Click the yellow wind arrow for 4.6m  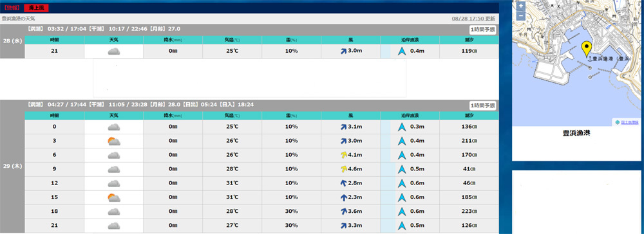coord(343,169)
